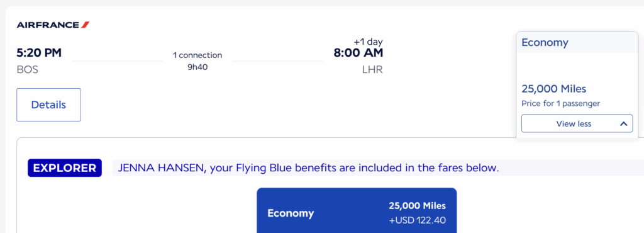Open the flight Details button
Viewport: 644px width, 233px height.
pyautogui.click(x=48, y=105)
